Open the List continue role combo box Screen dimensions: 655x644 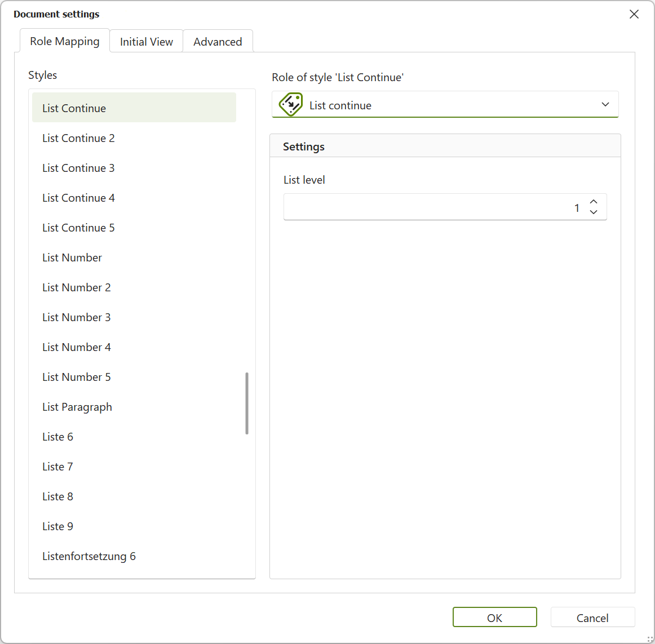click(445, 104)
